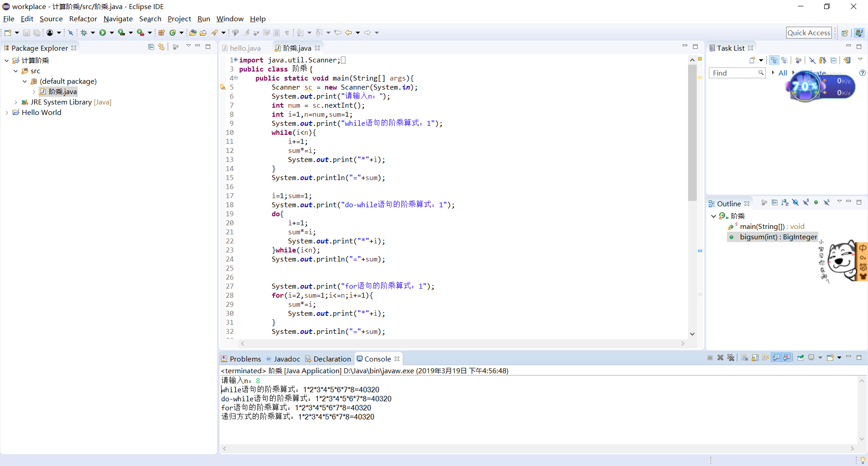868x466 pixels.
Task: Collapse All in Package Explorer
Action: 151,47
